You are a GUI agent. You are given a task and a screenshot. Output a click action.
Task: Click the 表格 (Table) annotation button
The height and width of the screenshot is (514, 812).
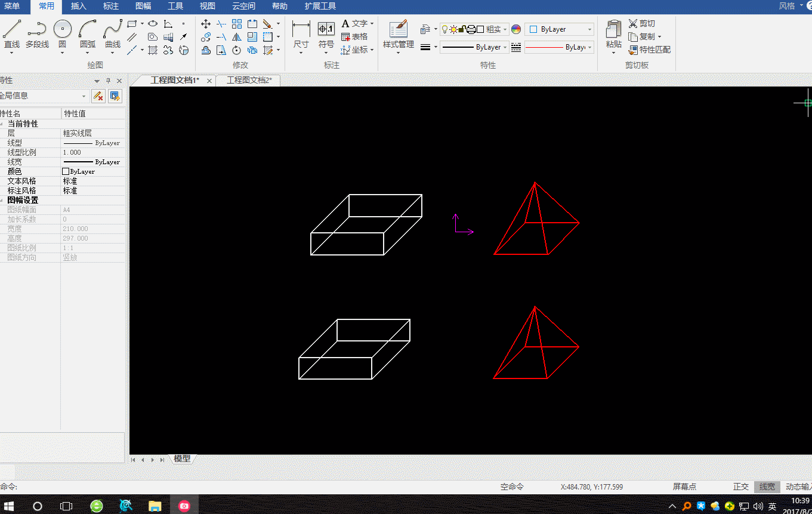[x=354, y=36]
